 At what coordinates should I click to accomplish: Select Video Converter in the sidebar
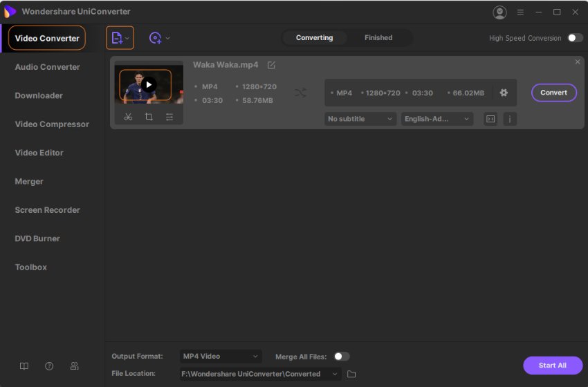coord(47,38)
